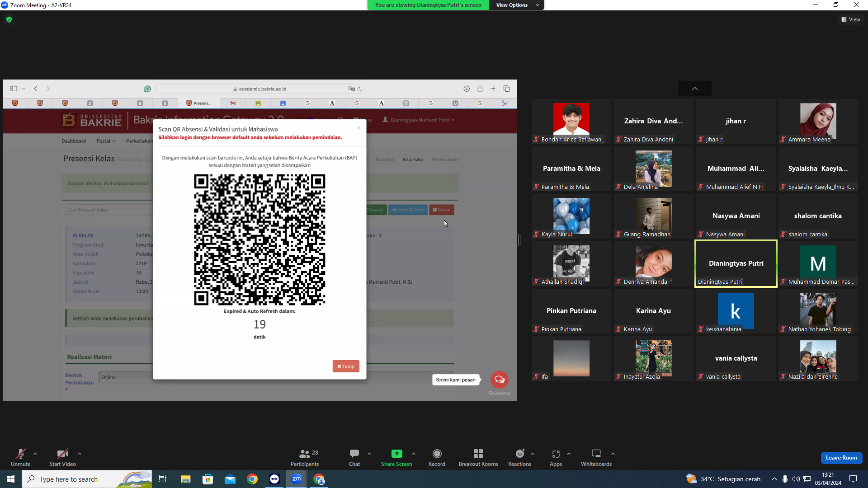Expand share screen options arrow
The image size is (868, 488).
(414, 454)
